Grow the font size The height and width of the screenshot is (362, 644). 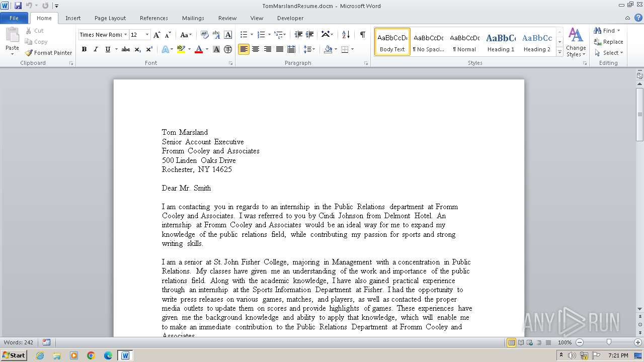coord(157,35)
